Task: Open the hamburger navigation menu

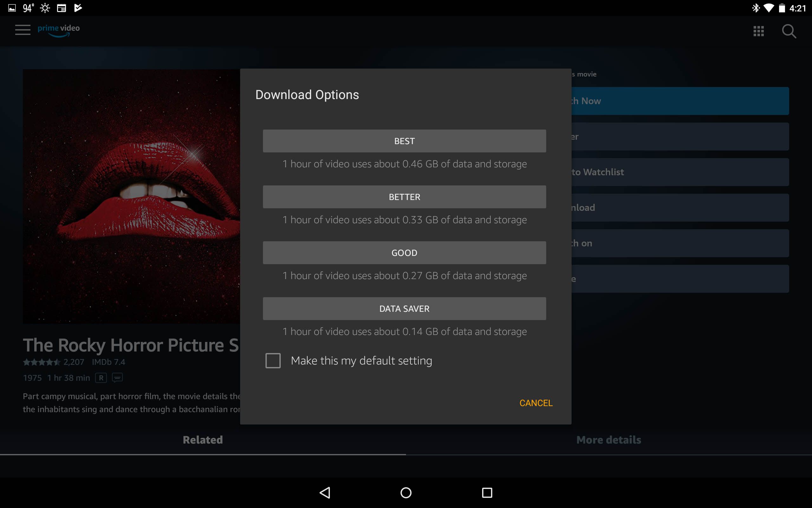Action: [23, 30]
